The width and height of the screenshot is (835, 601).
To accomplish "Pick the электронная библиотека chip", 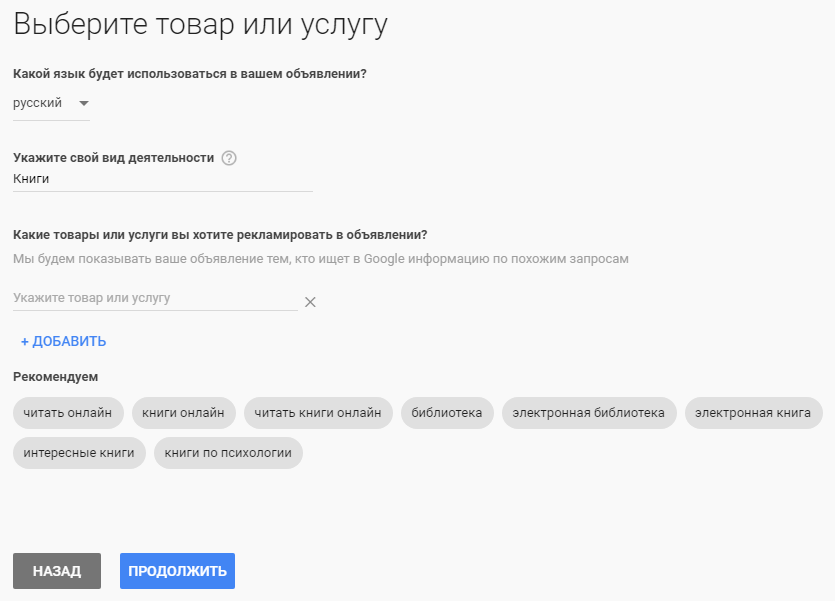I will 589,413.
